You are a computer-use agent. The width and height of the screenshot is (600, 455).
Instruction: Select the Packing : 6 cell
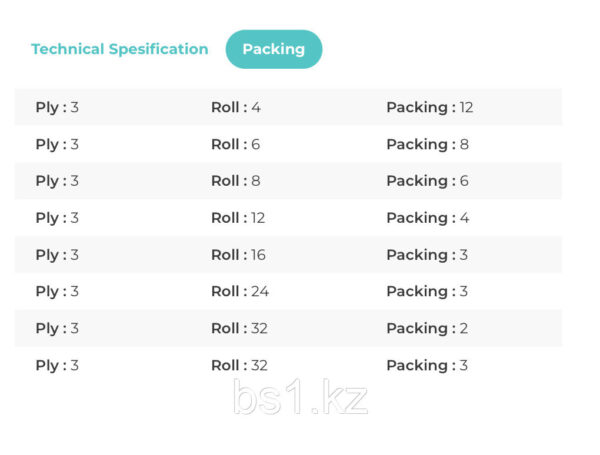point(427,181)
